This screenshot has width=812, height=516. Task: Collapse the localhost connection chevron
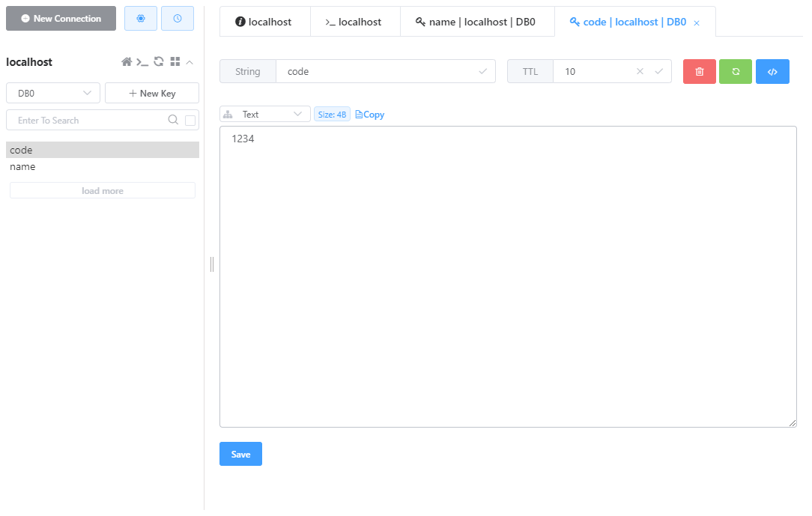pos(190,62)
